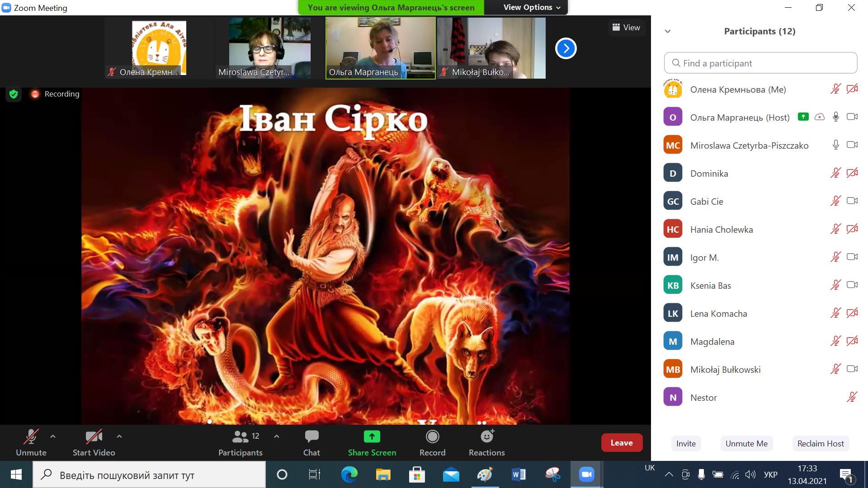The image size is (868, 488).
Task: Click Magdalena's muted microphone icon
Action: (835, 341)
